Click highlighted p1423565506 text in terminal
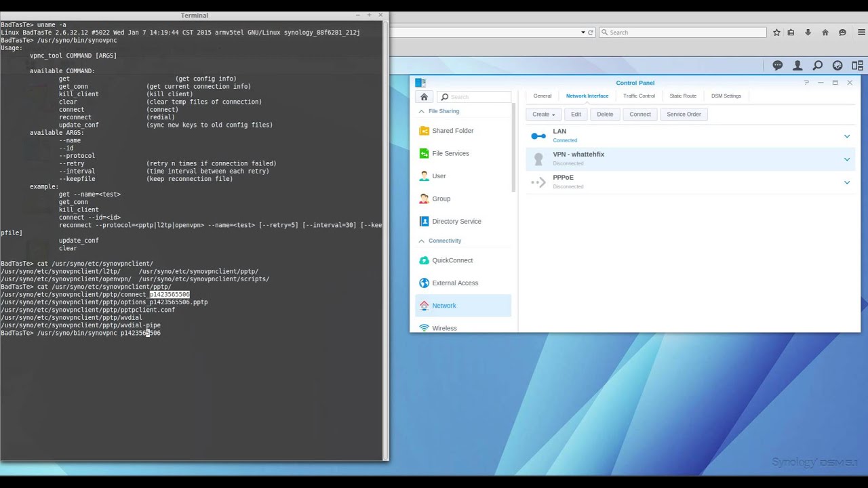The height and width of the screenshot is (488, 868). point(170,295)
